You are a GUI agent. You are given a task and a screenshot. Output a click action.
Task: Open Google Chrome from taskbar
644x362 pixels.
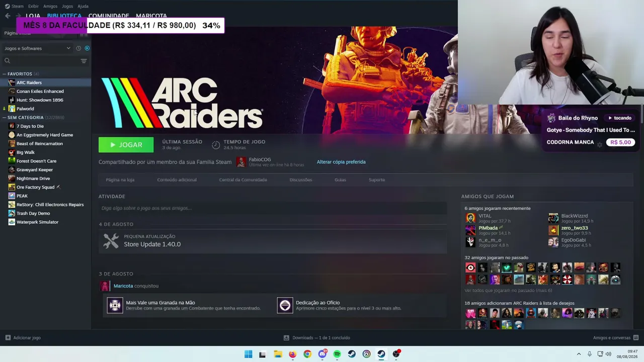[307, 354]
